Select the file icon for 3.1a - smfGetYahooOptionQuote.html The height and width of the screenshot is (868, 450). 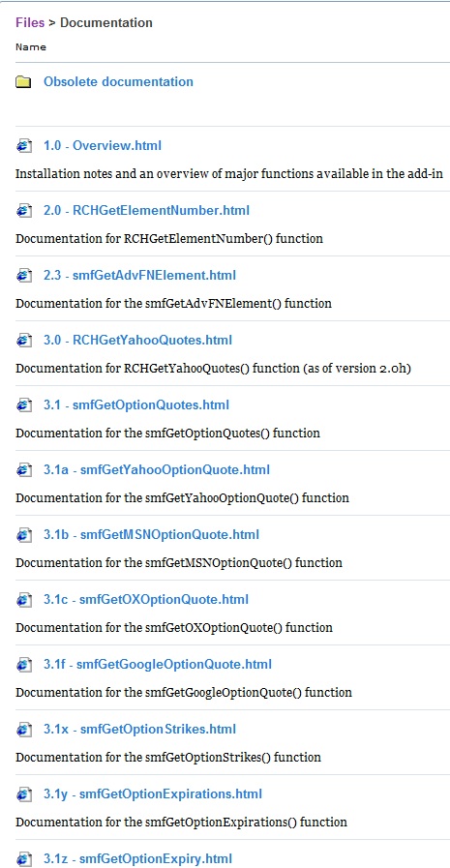pyautogui.click(x=23, y=470)
